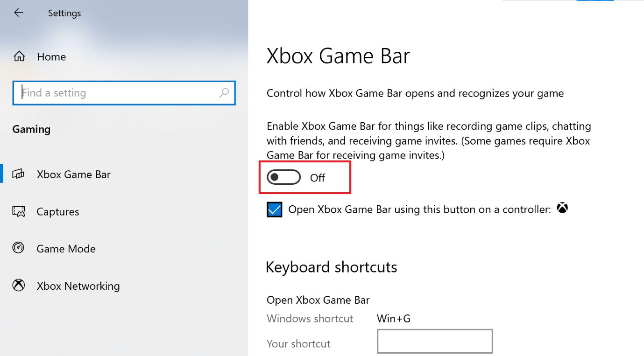Click the Gaming section heading
The image size is (644, 356).
point(31,129)
